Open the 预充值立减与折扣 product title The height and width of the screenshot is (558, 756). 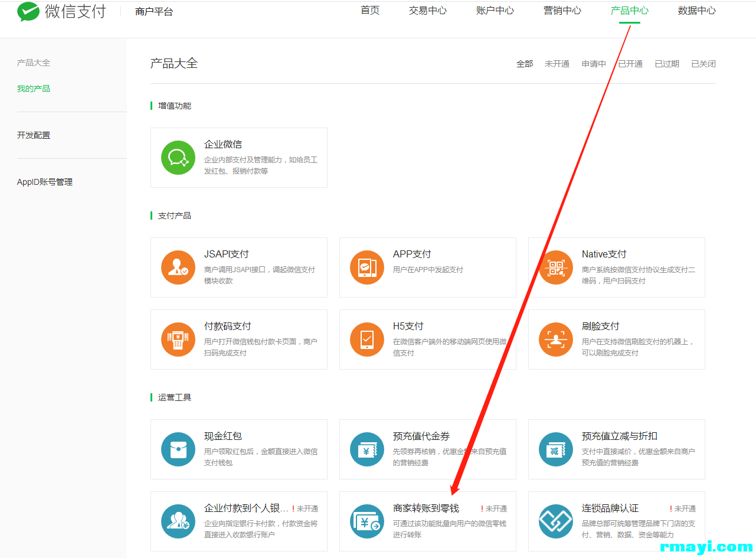coord(620,436)
